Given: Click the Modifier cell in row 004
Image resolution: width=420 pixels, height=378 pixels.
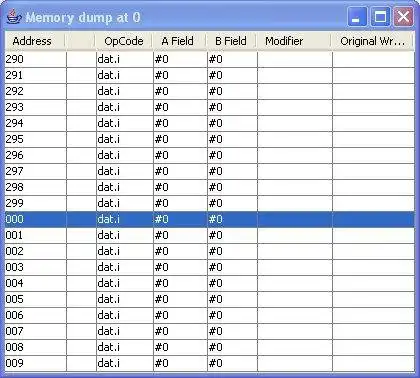Looking at the screenshot, I should coord(295,283).
